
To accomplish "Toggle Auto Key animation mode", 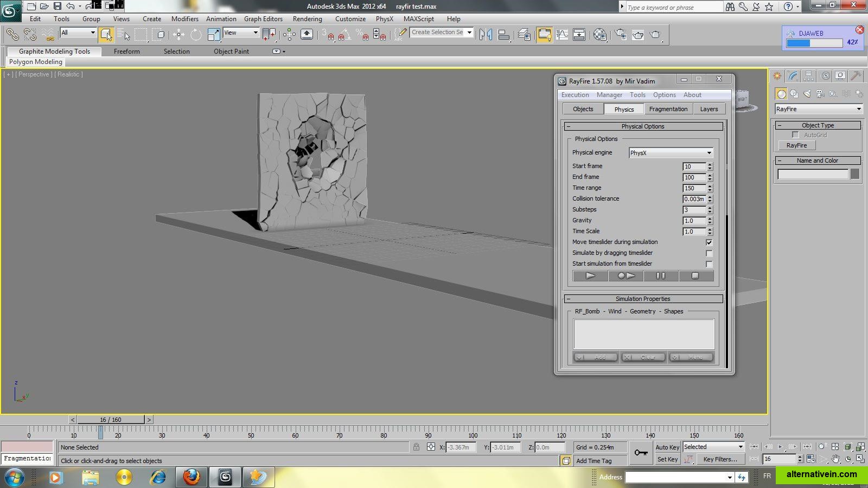I will 667,447.
